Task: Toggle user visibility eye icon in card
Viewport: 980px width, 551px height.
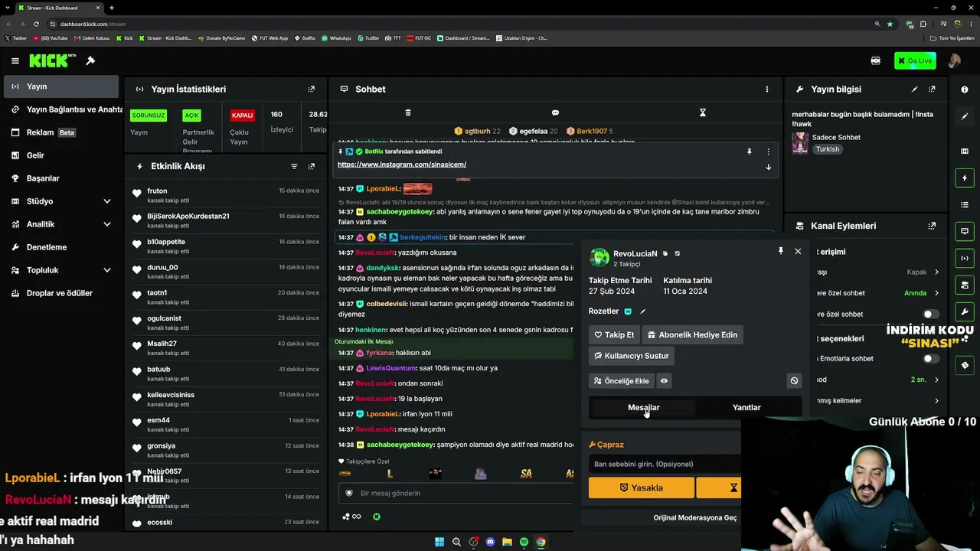Action: 664,380
